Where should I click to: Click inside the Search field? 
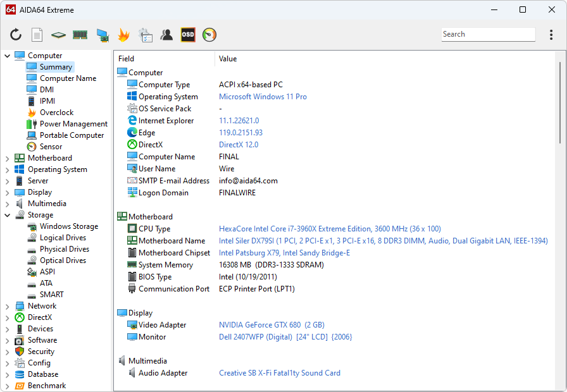[x=487, y=35]
